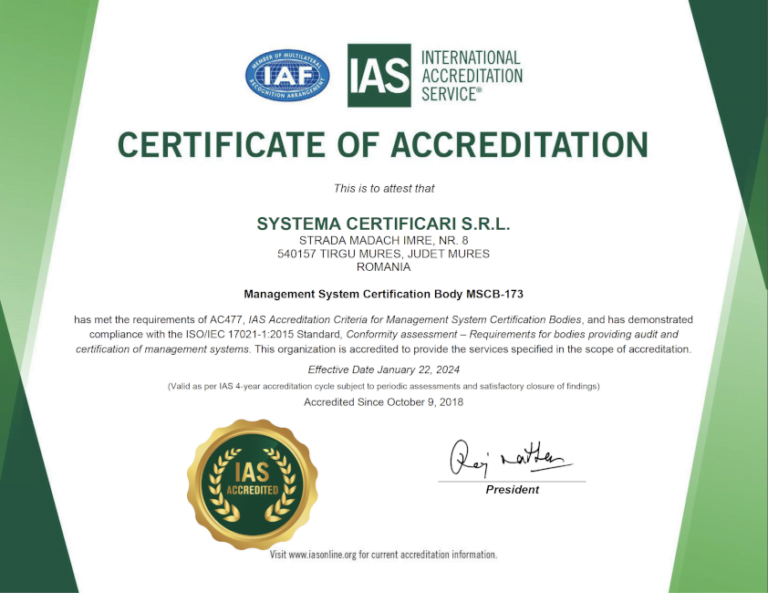
Task: Click the 540157 Tirgu Mures line
Action: tap(383, 254)
